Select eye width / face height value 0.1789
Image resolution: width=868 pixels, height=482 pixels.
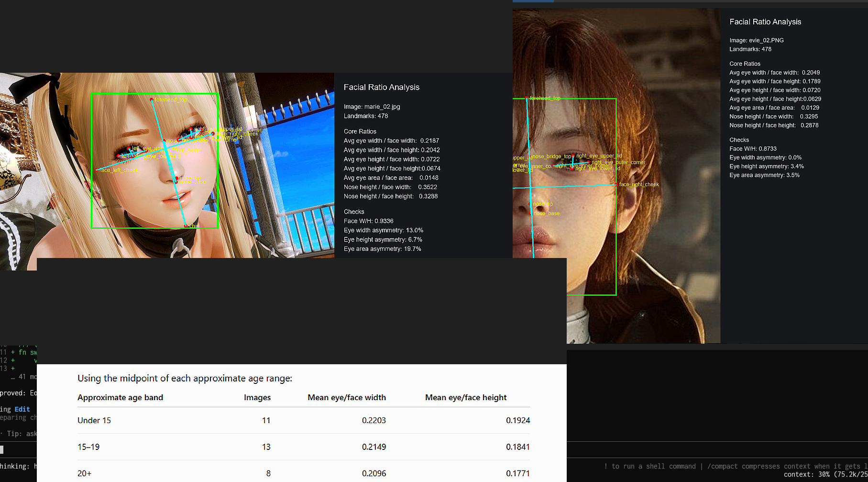pyautogui.click(x=812, y=81)
